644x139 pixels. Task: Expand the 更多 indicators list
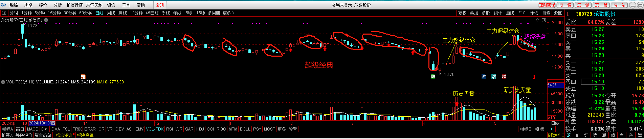tap(282, 129)
